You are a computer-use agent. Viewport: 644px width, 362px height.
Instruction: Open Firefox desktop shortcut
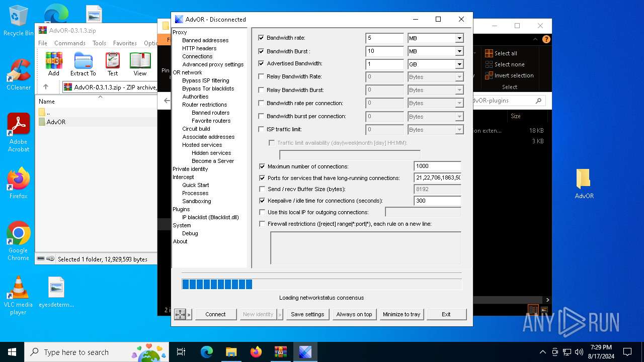pos(19,184)
